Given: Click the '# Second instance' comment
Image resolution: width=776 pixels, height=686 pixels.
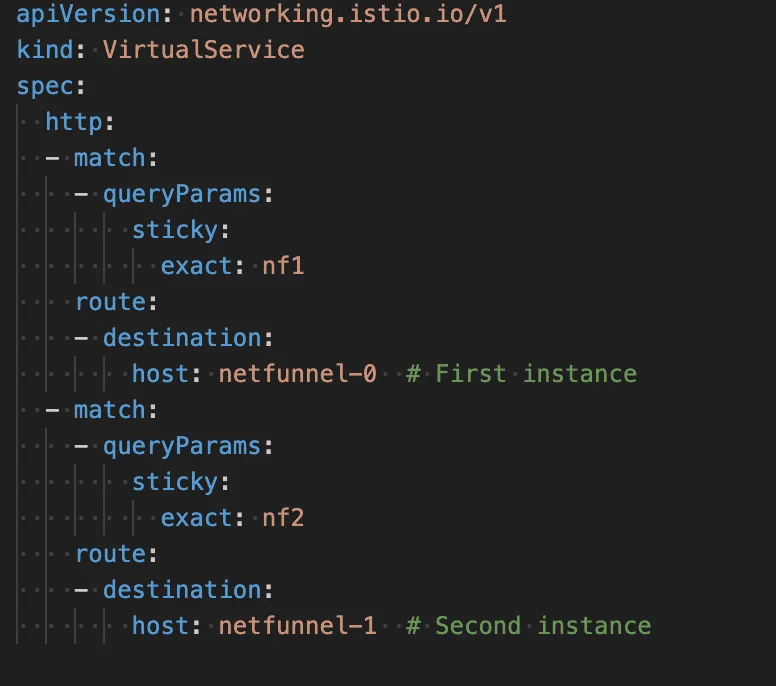Looking at the screenshot, I should coord(528,626).
